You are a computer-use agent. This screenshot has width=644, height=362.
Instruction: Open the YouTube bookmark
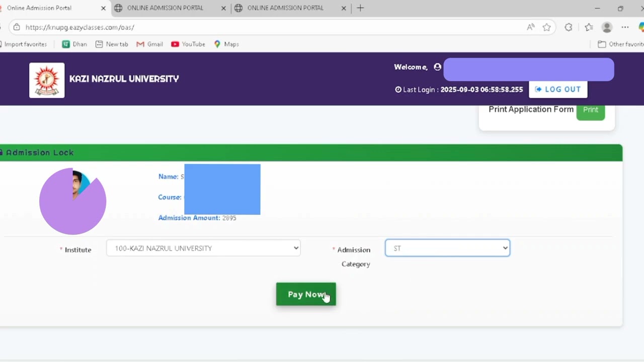(188, 44)
